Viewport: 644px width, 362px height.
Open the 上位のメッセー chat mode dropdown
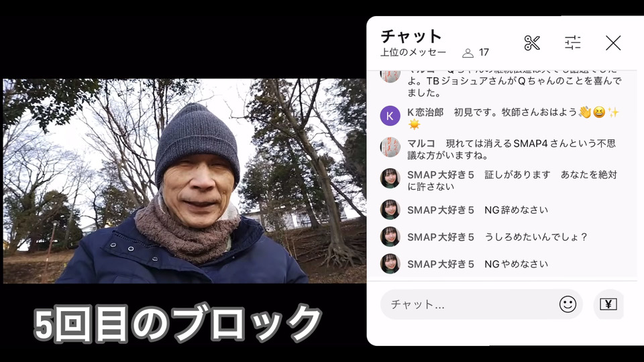[413, 52]
